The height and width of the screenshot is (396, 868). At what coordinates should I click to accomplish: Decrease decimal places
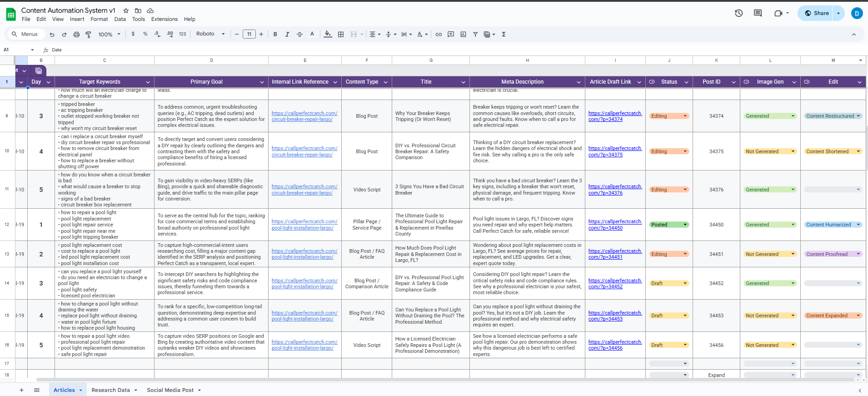click(x=157, y=34)
